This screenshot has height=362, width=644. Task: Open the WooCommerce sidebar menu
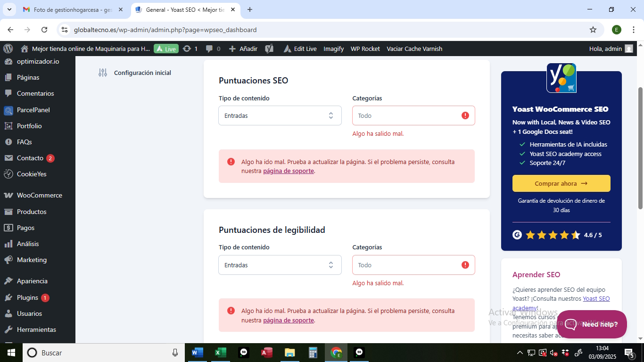38,195
